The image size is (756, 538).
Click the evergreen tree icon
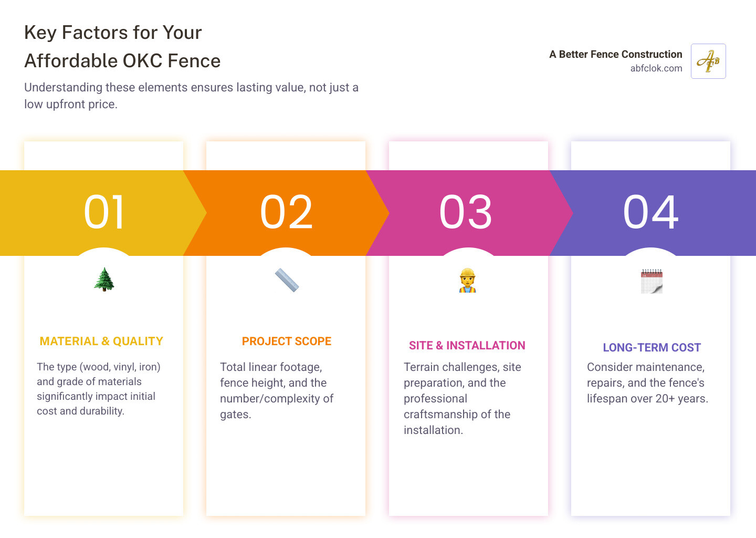coord(104,279)
